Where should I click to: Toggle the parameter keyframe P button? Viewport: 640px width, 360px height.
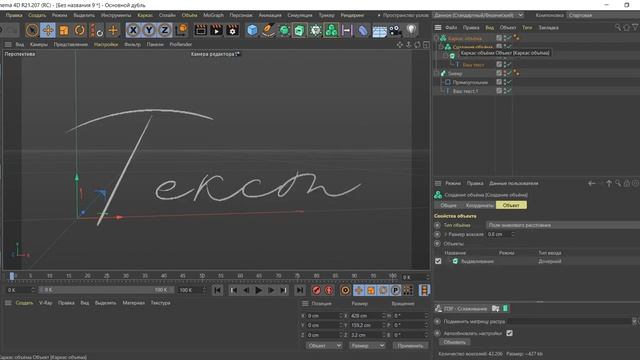pyautogui.click(x=396, y=290)
